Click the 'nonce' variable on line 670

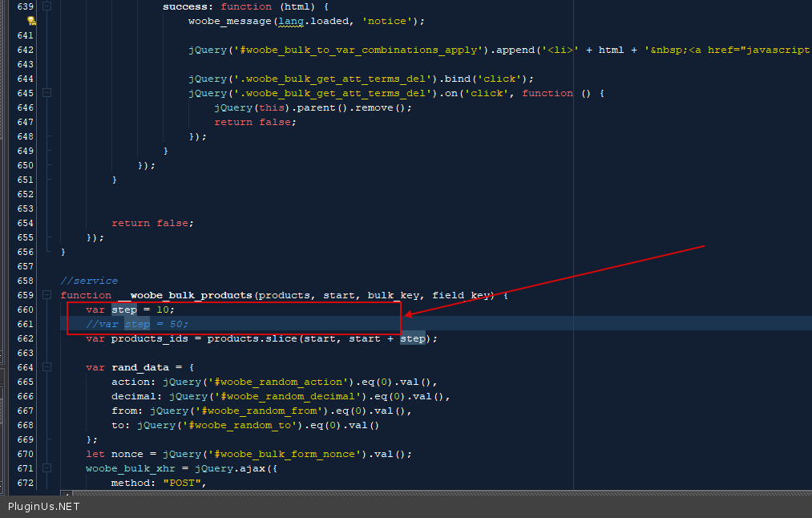click(126, 454)
